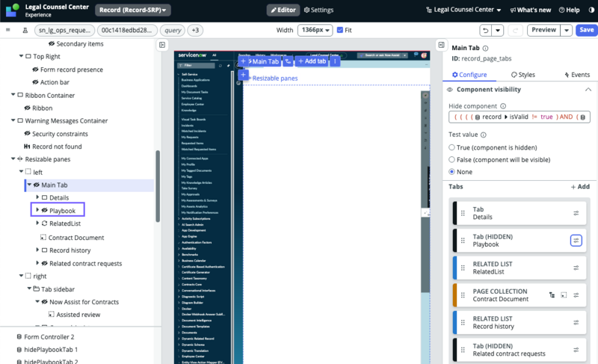Click the undo arrow icon
This screenshot has width=598, height=364.
pyautogui.click(x=485, y=30)
